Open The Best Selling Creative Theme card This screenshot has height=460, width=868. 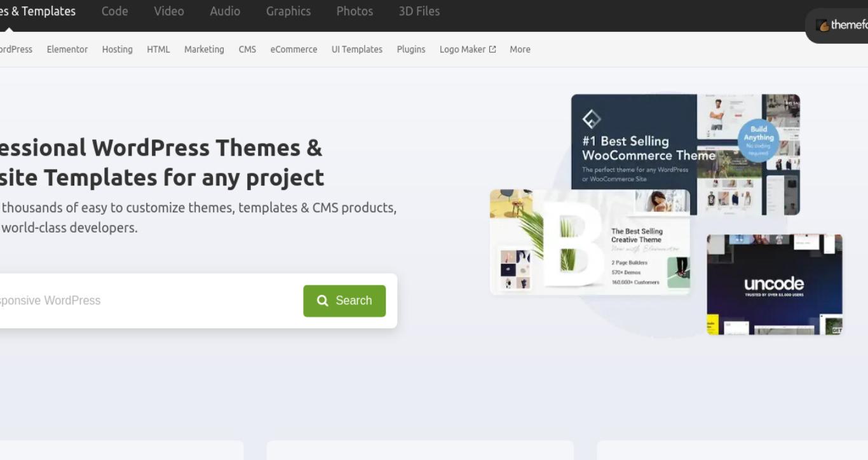tap(590, 242)
